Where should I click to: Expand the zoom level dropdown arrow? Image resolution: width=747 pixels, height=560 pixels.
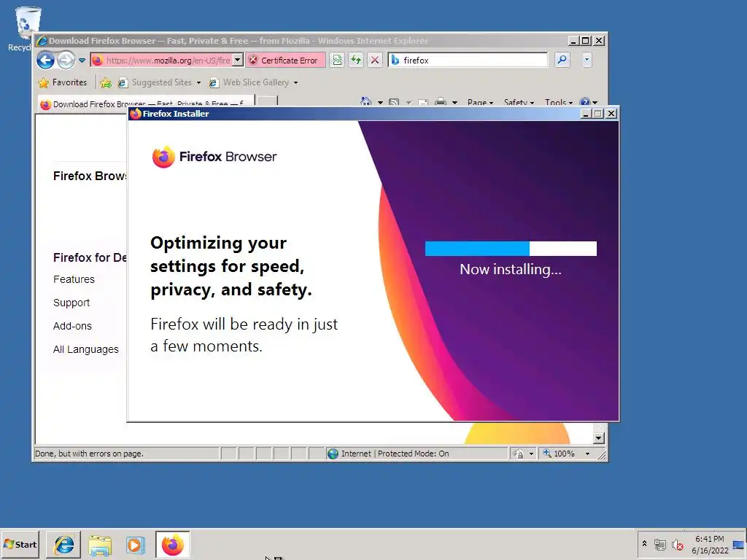587,454
